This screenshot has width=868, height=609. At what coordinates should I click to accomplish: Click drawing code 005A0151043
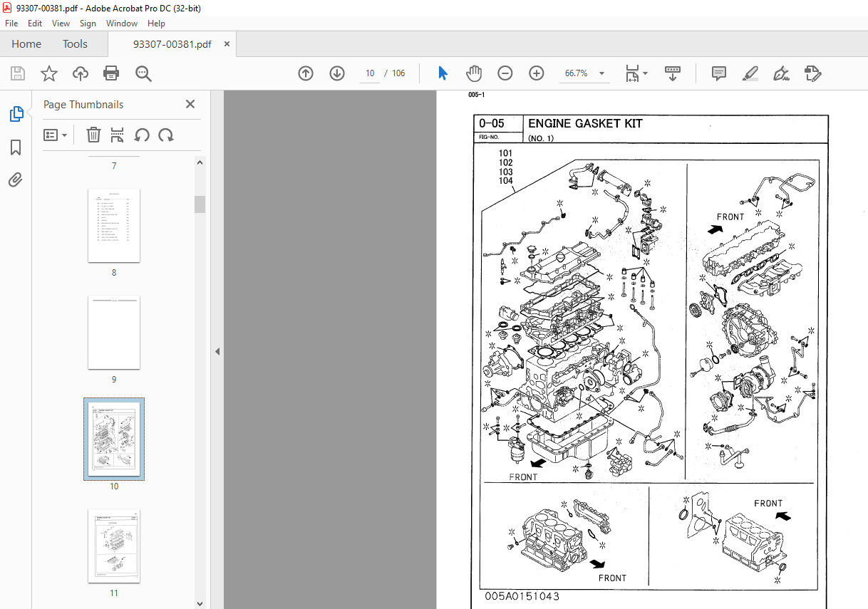coord(522,597)
